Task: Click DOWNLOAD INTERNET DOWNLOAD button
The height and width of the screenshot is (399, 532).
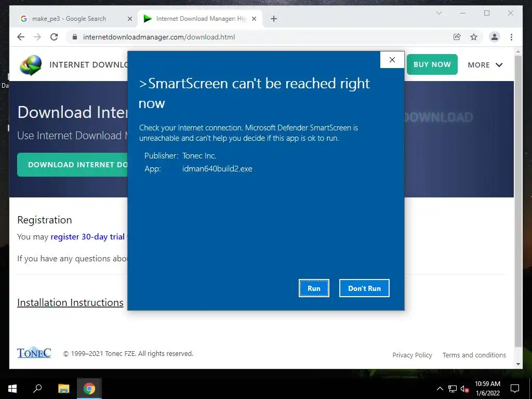Action: pyautogui.click(x=73, y=165)
